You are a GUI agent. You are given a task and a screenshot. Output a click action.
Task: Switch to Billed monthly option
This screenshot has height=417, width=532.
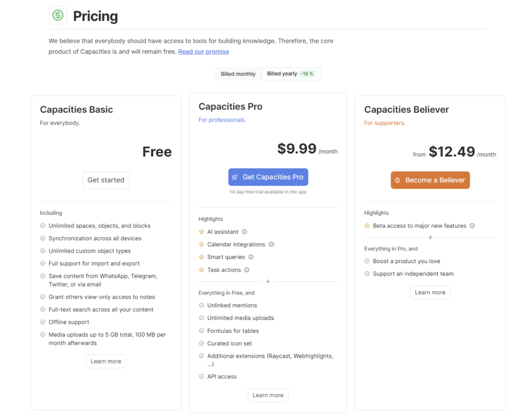[238, 74]
